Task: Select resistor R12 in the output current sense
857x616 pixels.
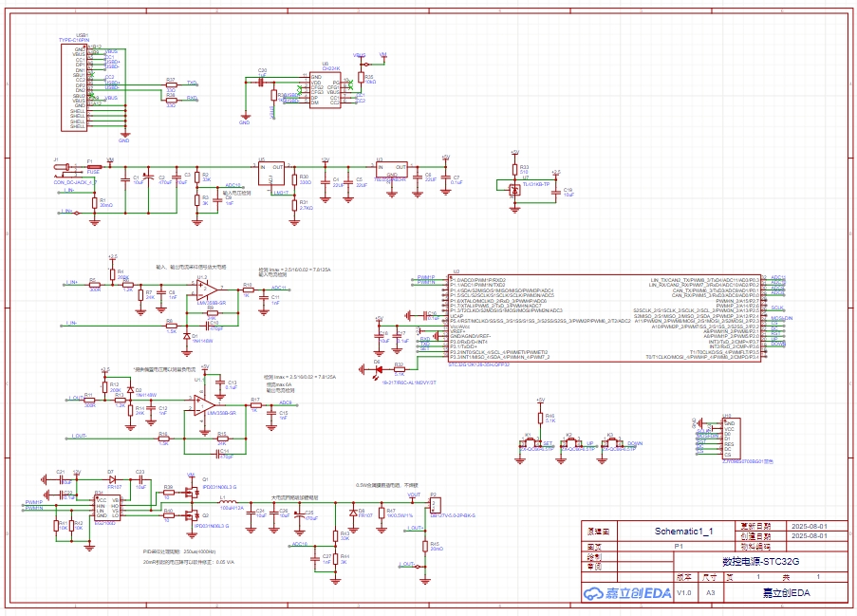Action: (x=104, y=387)
